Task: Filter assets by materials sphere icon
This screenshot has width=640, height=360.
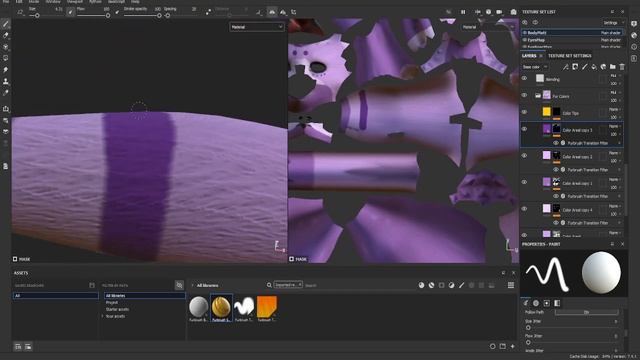Action: (421, 285)
